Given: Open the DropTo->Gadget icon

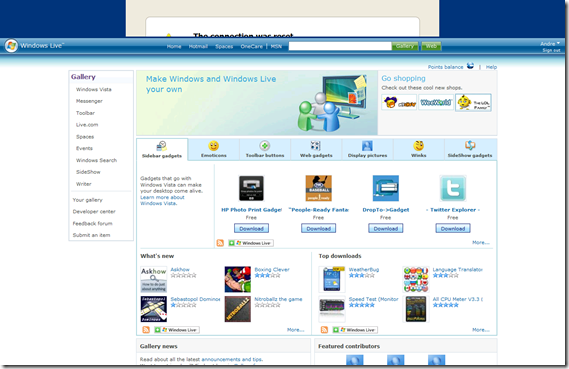Looking at the screenshot, I should pos(386,188).
